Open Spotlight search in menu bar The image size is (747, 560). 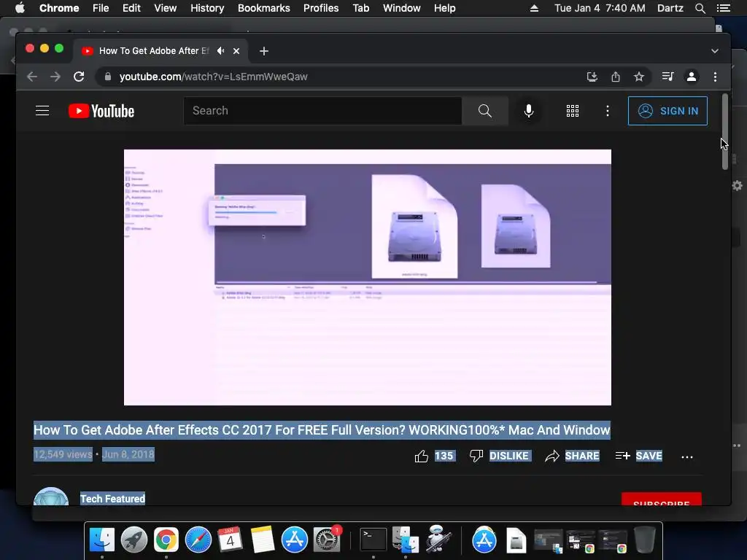tap(700, 8)
